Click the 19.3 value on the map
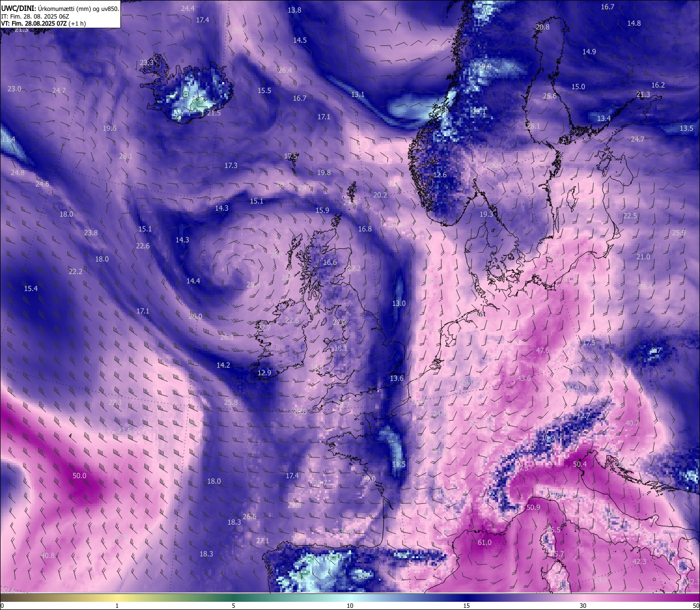Viewport: 700px width, 610px height. [486, 214]
